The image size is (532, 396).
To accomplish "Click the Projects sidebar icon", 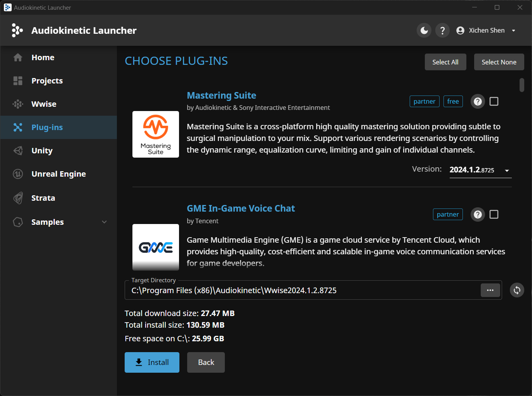I will point(18,81).
